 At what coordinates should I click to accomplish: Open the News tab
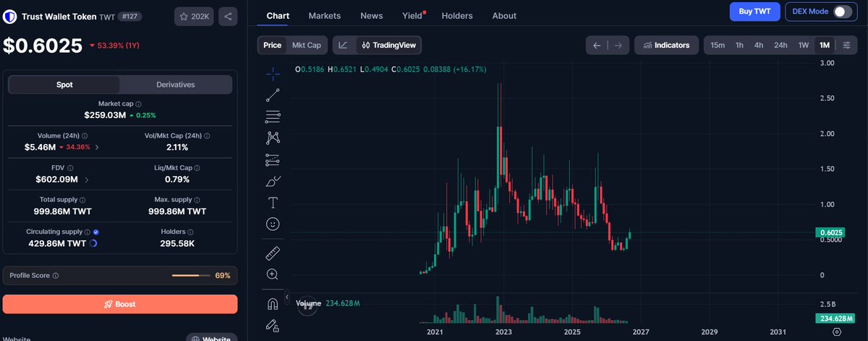coord(372,15)
